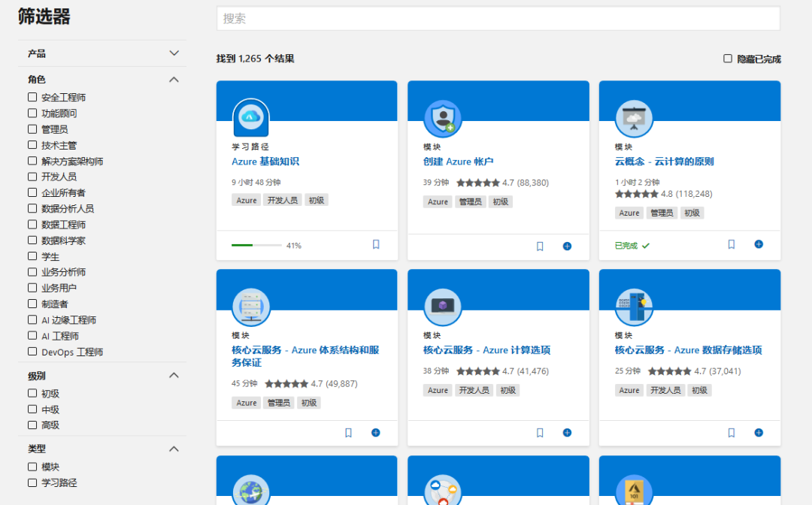812x505 pixels.
Task: Bookmark the Azure 基础知识 learning path
Action: [x=376, y=244]
